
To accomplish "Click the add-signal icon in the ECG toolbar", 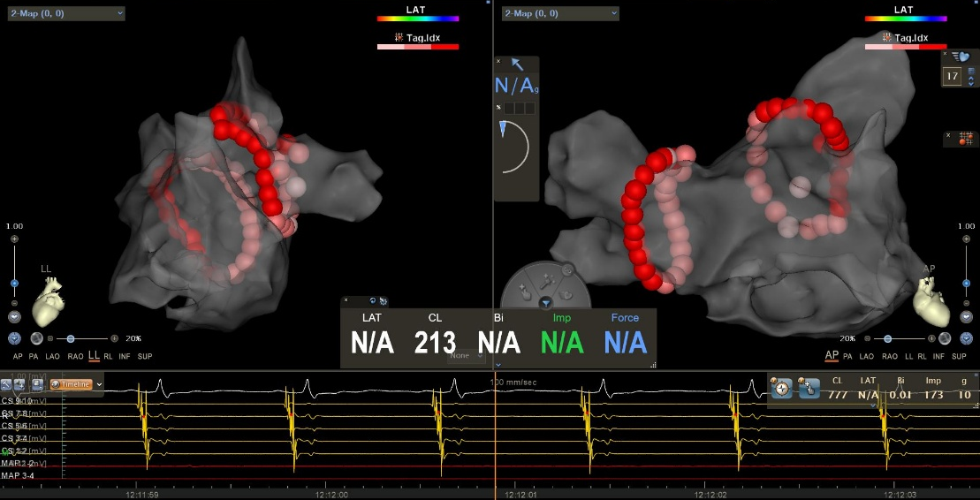I will click(x=19, y=384).
